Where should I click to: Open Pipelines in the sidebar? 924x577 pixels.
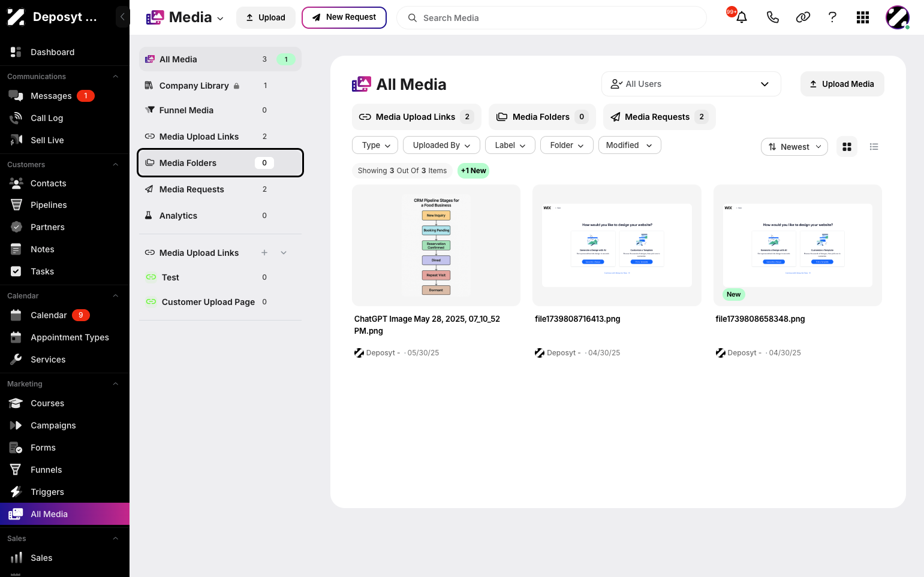click(65, 205)
